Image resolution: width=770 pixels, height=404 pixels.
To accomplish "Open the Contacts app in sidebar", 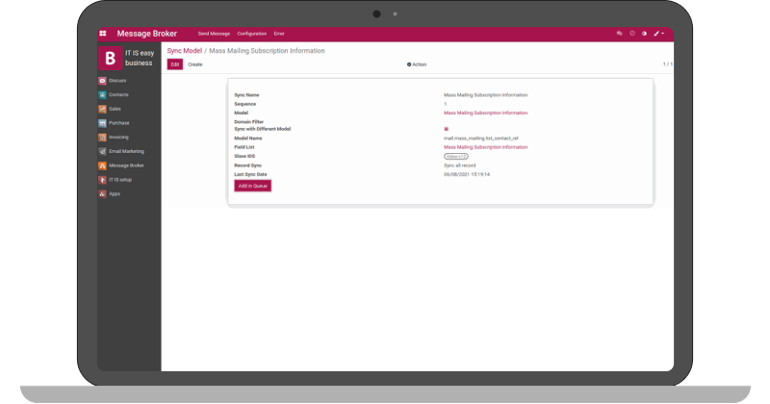I will [x=118, y=94].
